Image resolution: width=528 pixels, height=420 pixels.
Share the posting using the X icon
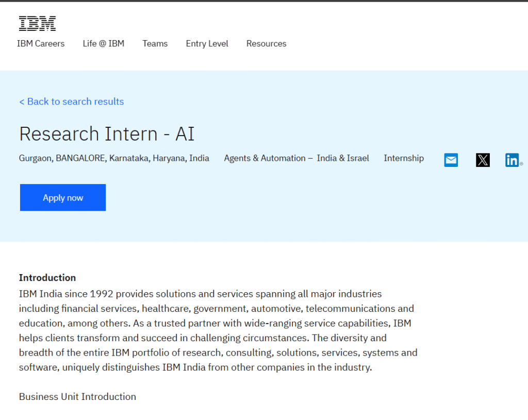483,160
